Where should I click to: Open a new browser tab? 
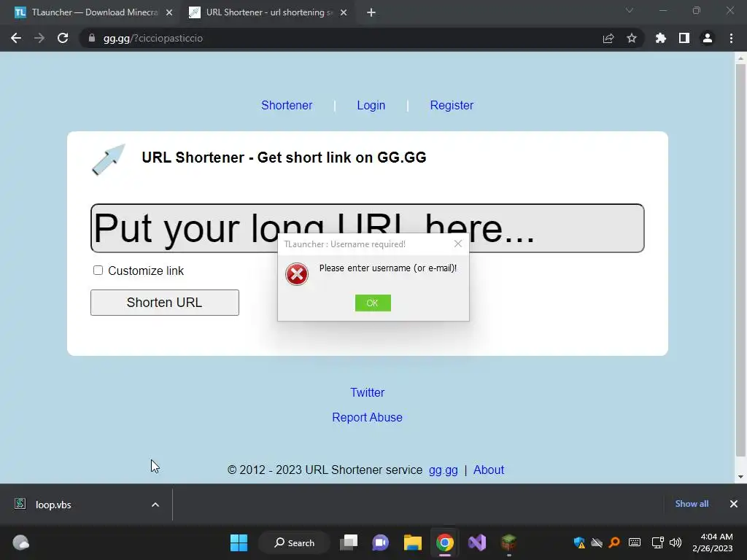pyautogui.click(x=371, y=12)
